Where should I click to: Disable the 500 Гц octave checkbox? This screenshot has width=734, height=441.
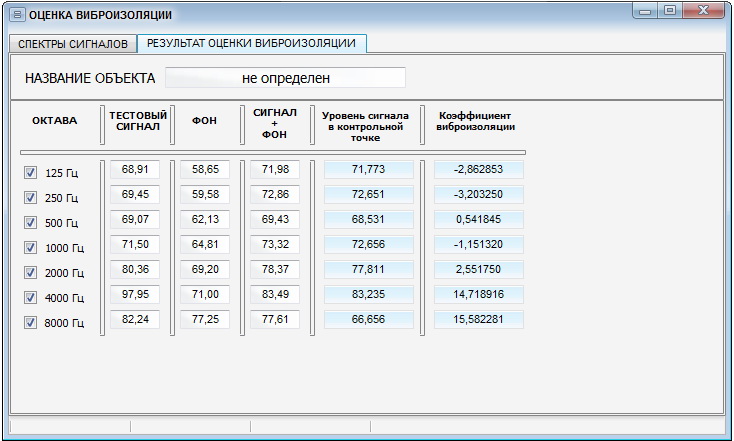[x=30, y=222]
